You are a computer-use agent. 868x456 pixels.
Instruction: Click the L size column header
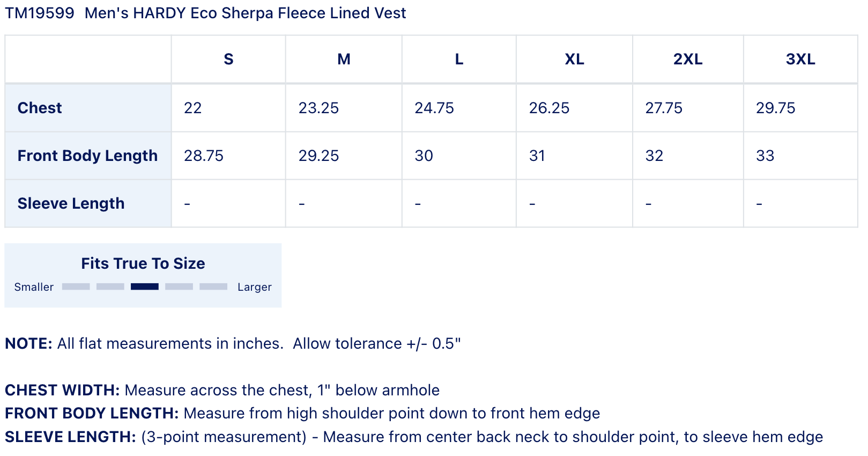point(459,59)
